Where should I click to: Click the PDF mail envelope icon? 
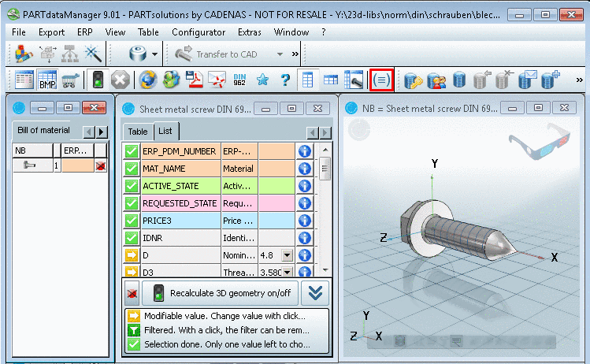pyautogui.click(x=217, y=80)
